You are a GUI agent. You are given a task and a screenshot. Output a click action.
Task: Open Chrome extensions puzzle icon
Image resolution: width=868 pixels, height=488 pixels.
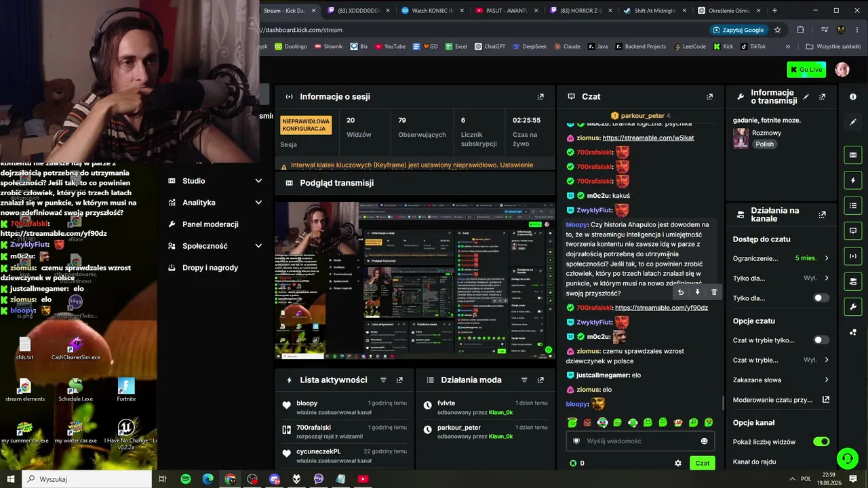[x=800, y=30]
